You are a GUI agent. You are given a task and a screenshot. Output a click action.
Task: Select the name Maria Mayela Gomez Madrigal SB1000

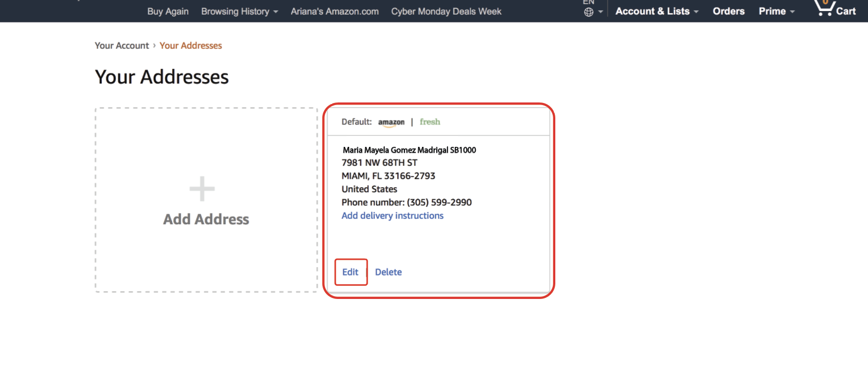coord(409,150)
